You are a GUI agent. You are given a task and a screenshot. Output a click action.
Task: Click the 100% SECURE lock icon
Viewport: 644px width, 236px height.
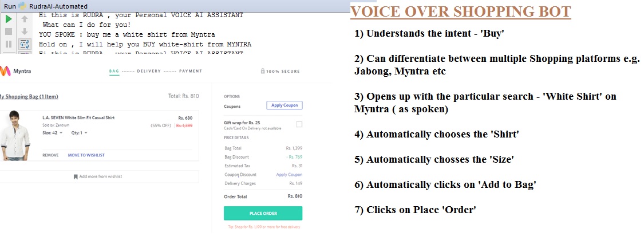click(262, 71)
